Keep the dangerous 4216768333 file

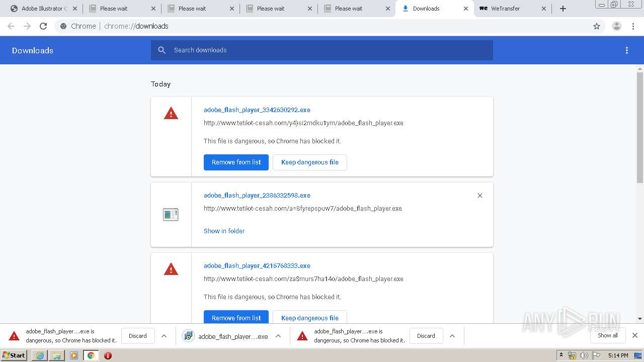click(x=310, y=318)
